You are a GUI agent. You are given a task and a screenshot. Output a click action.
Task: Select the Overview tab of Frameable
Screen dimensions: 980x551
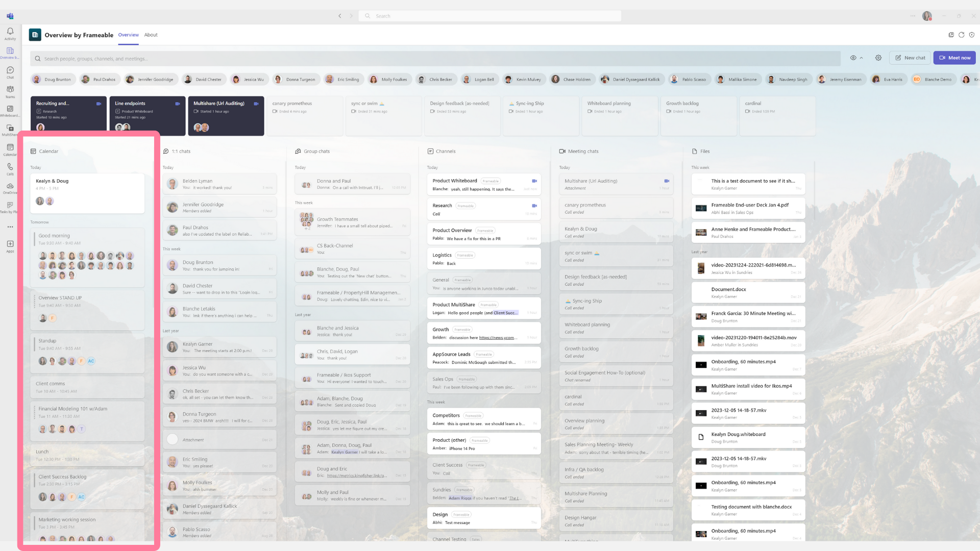pyautogui.click(x=128, y=35)
